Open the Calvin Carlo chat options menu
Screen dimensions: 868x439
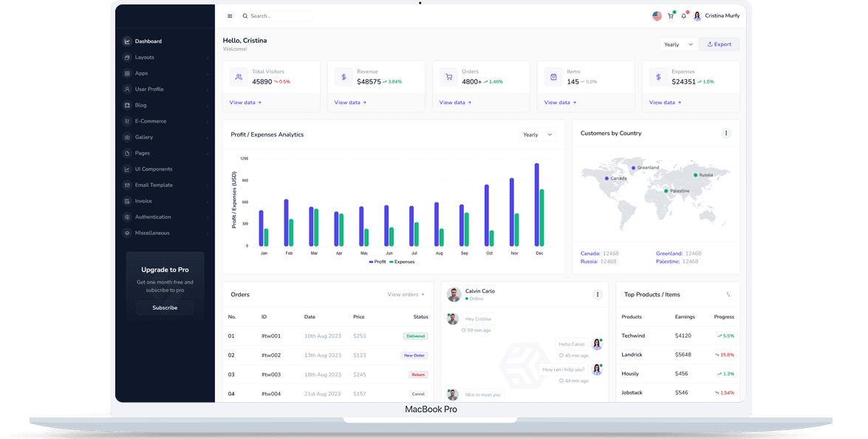[597, 294]
